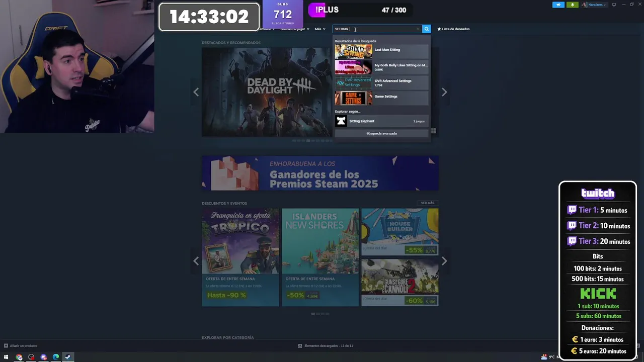Screen dimensions: 644x362
Task: Expand the Nanclares account dropdown
Action: pos(594,5)
